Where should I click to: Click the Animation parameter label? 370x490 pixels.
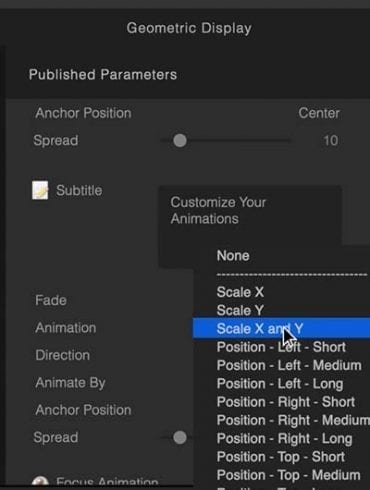[x=66, y=328]
